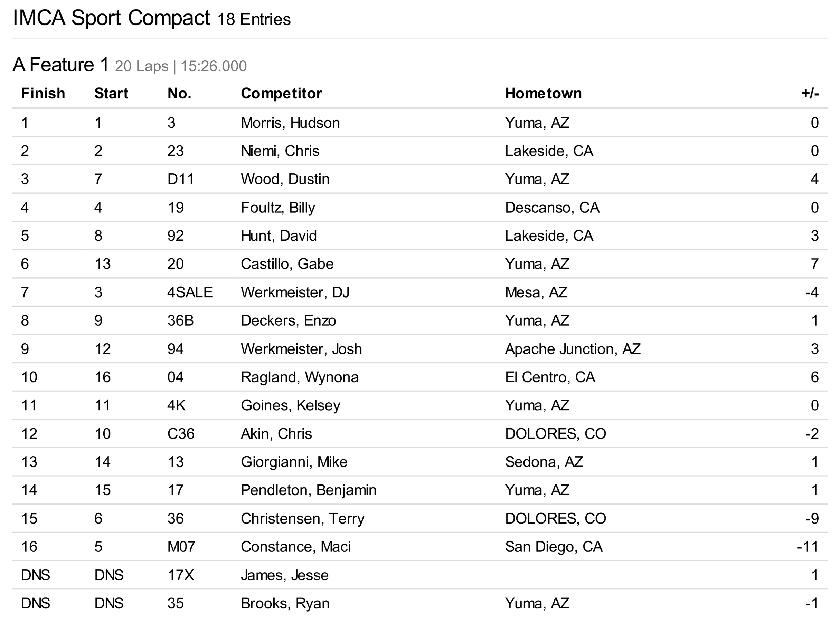Click the Finish column header
Image resolution: width=840 pixels, height=624 pixels.
click(43, 93)
